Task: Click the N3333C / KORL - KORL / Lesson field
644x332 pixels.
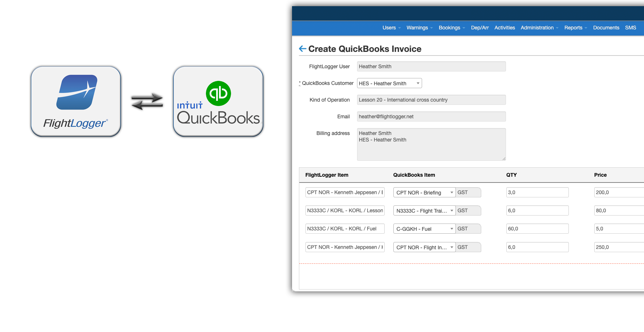Action: tap(345, 210)
